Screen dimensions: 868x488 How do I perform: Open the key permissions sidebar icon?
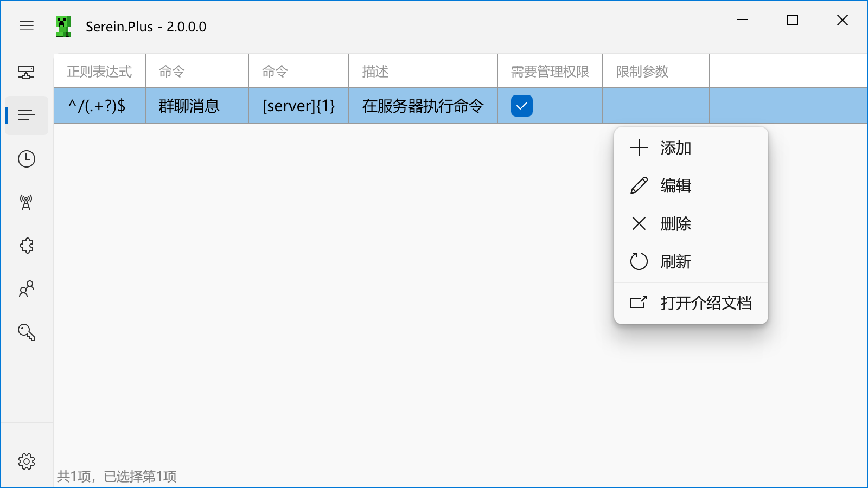(x=26, y=332)
